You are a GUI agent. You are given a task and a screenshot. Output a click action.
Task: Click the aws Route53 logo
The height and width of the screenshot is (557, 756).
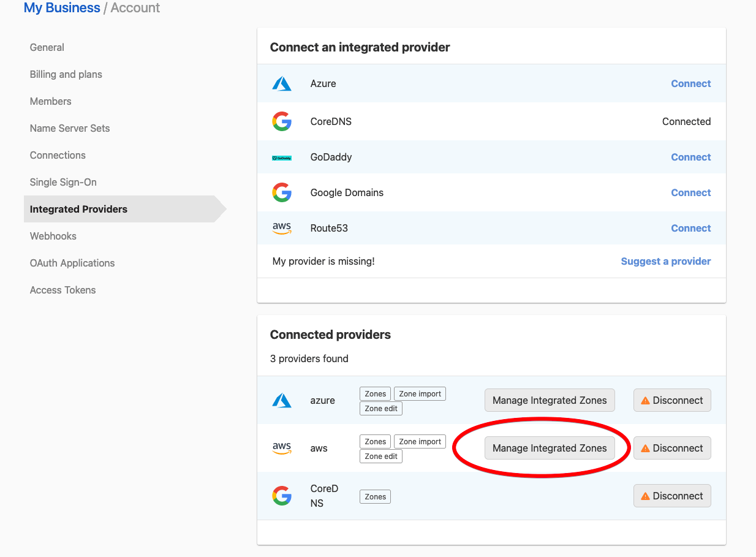click(x=281, y=228)
